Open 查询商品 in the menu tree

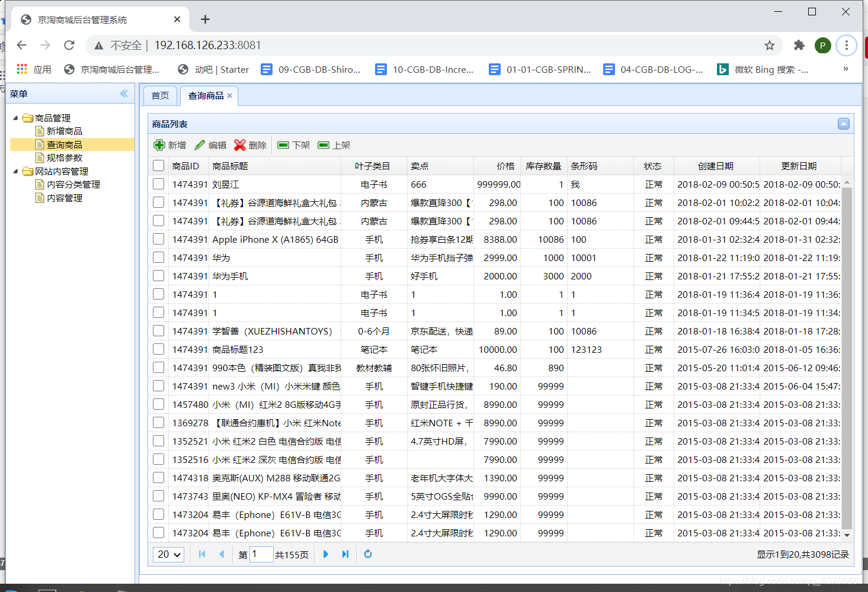tap(65, 144)
